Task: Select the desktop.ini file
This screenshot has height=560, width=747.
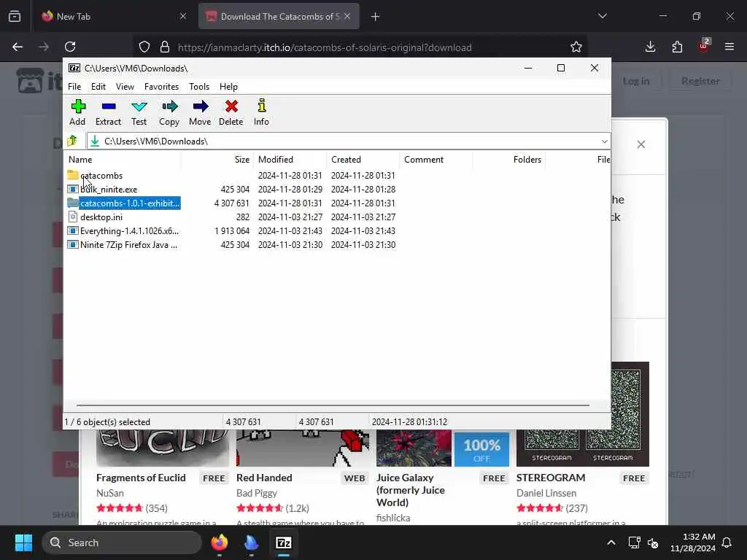Action: (x=101, y=217)
